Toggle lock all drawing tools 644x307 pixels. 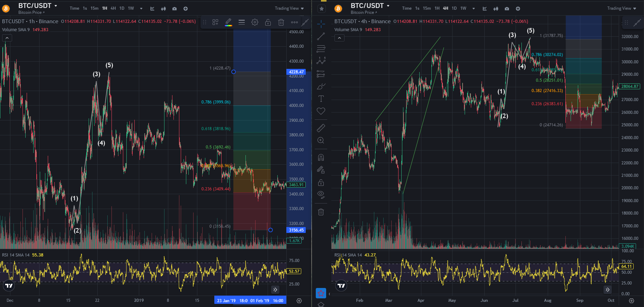point(321,182)
